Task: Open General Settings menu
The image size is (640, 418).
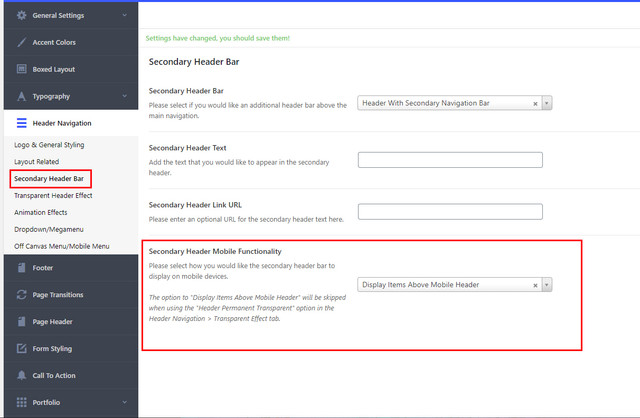Action: 71,15
